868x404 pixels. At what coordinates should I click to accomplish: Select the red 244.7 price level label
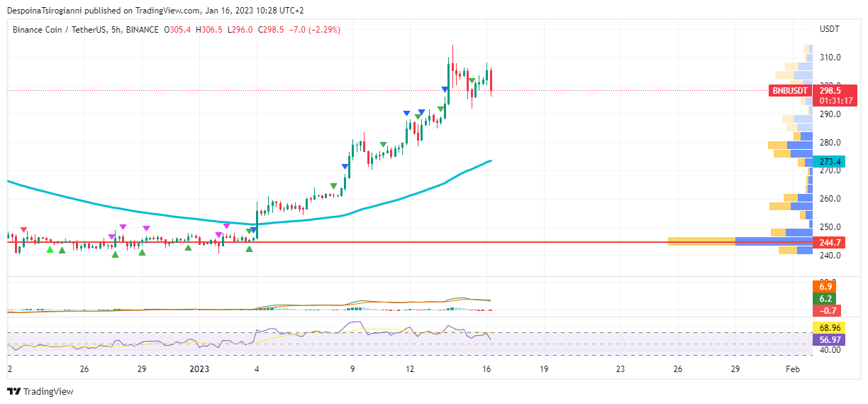tap(829, 242)
